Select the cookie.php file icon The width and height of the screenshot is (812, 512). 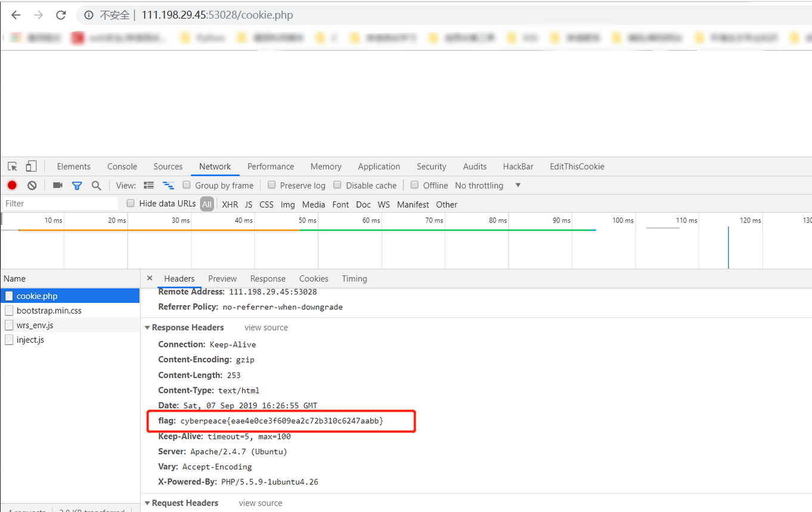(x=9, y=296)
